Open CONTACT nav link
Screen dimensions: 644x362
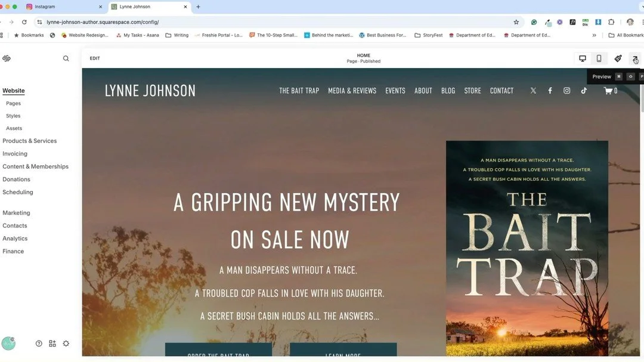coord(501,91)
